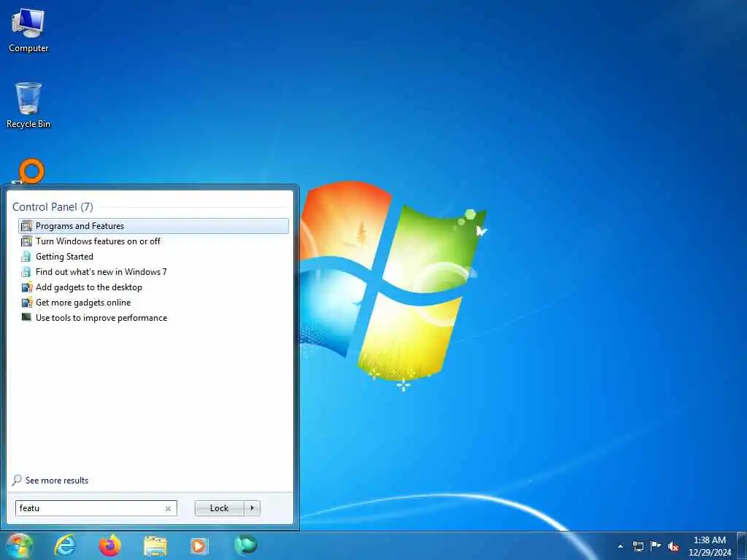Click the Turn Windows features icon

click(x=27, y=241)
